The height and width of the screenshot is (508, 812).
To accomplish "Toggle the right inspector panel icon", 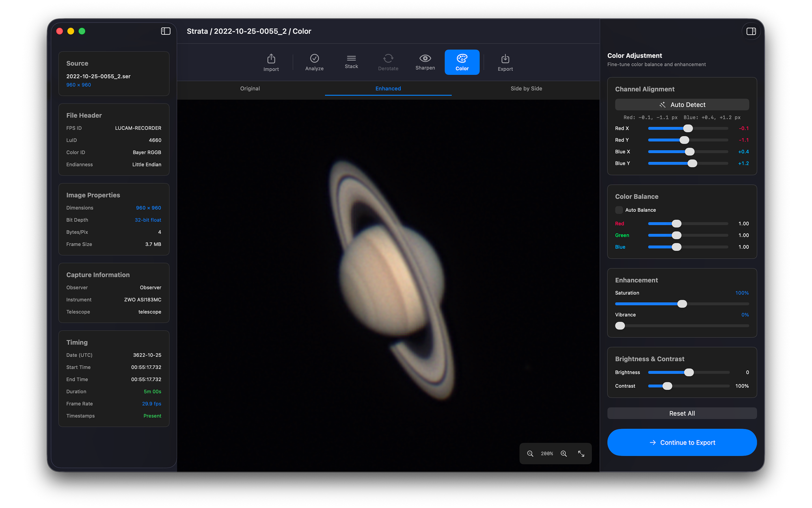I will pyautogui.click(x=751, y=31).
